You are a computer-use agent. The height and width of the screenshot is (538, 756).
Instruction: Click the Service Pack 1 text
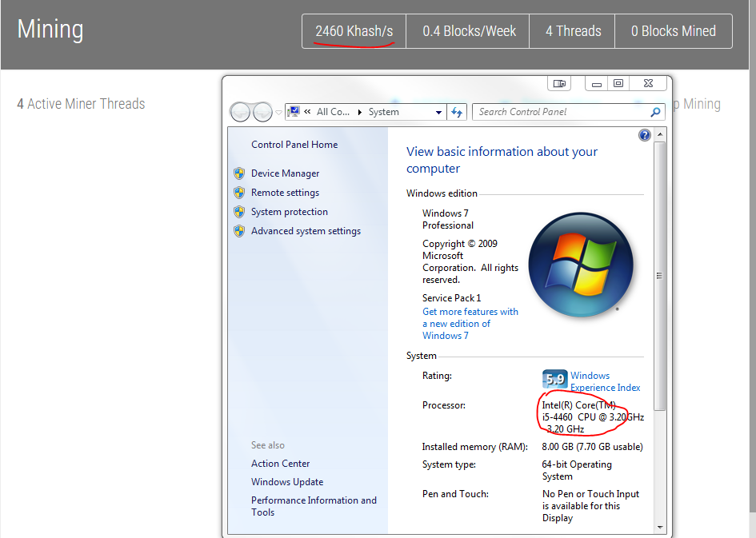[x=451, y=297]
